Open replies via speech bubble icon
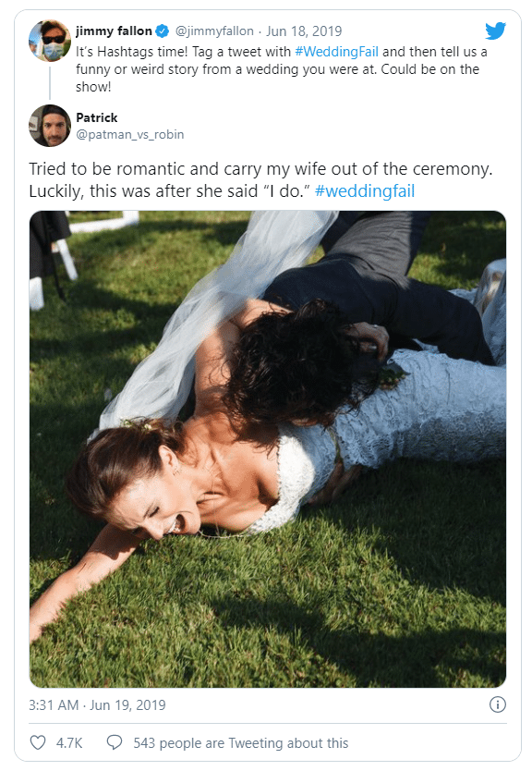Viewport: 532px width, 771px height. coord(115,742)
